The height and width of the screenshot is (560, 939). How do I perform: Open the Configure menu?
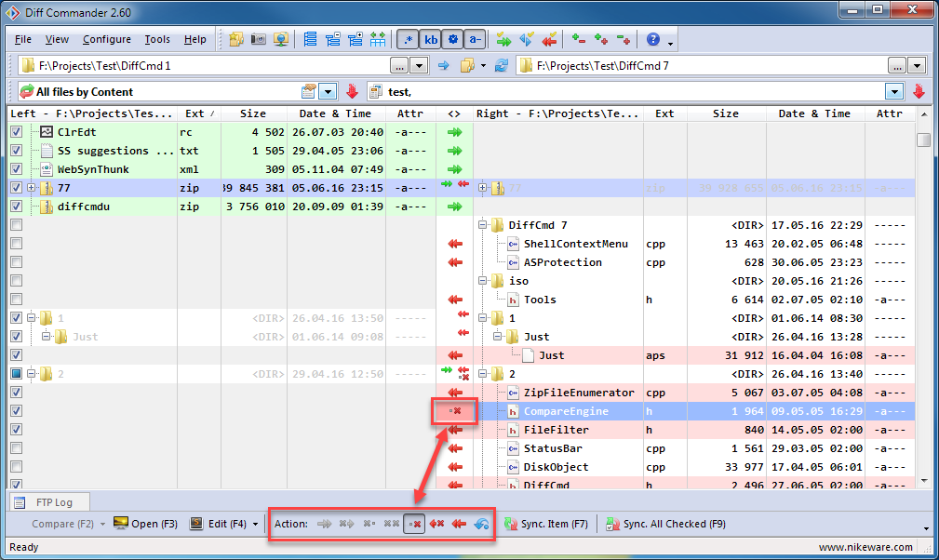click(x=106, y=40)
